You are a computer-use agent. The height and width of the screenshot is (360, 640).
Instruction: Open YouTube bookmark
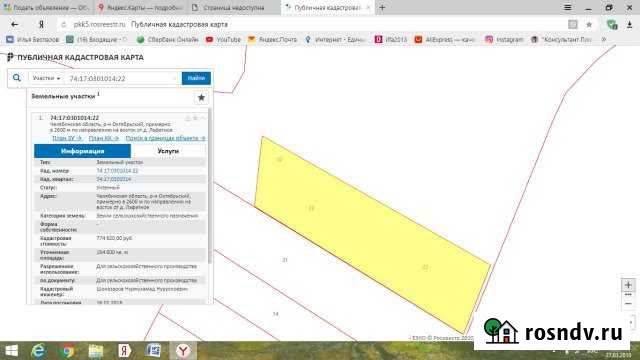(x=224, y=40)
